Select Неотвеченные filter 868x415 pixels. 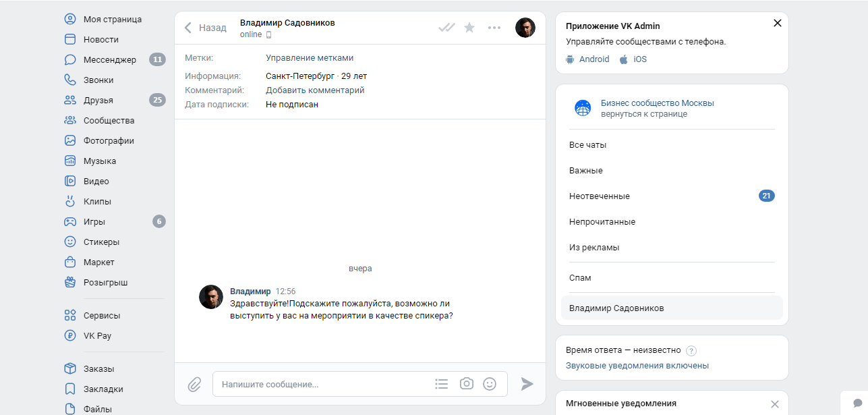tap(672, 196)
